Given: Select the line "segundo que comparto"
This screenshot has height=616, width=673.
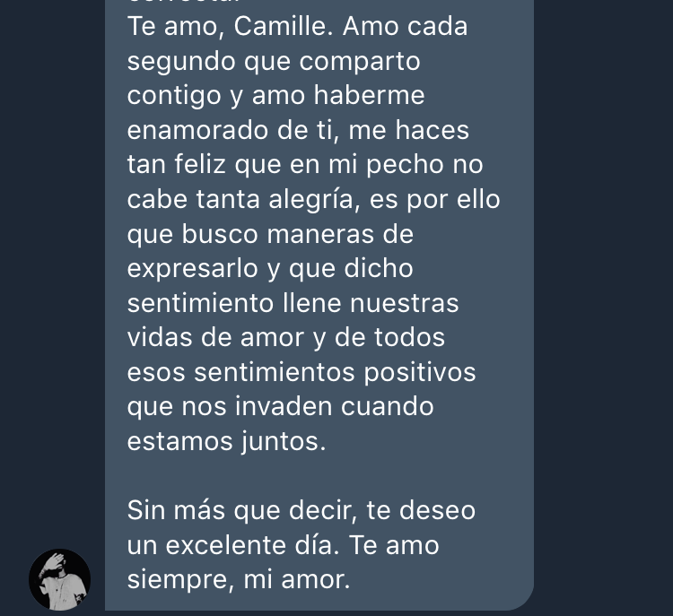Looking at the screenshot, I should (274, 61).
